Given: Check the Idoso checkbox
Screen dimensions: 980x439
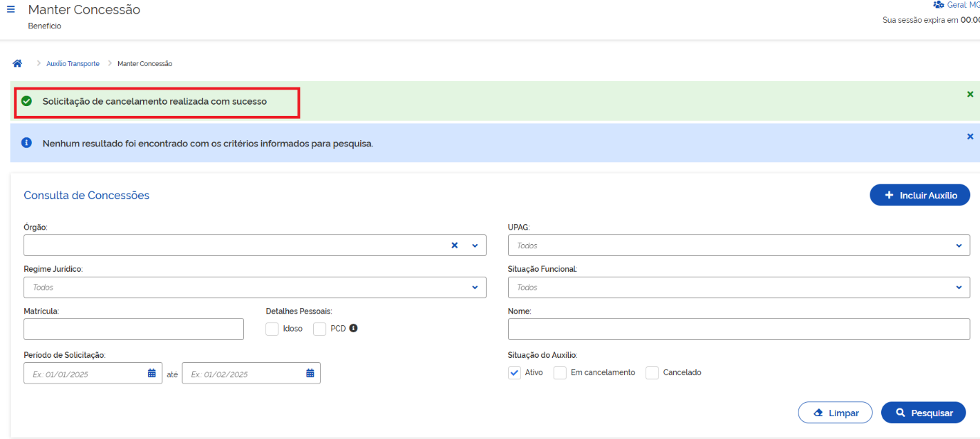Looking at the screenshot, I should (x=272, y=329).
